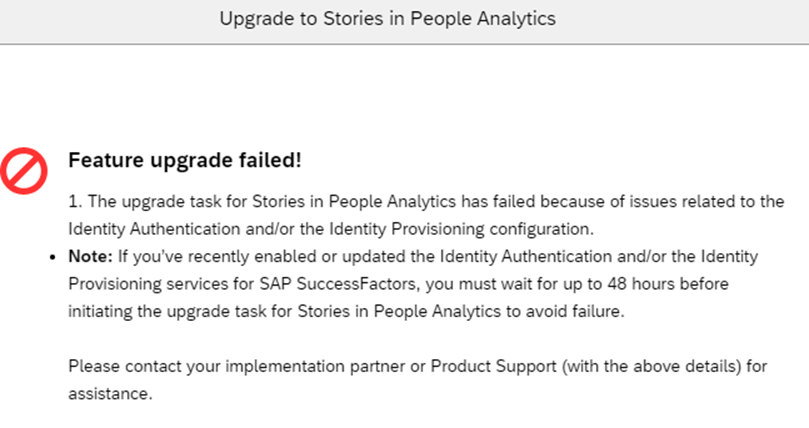Viewport: 809px width, 428px height.
Task: Click the bullet point before Note
Action: pos(53,257)
